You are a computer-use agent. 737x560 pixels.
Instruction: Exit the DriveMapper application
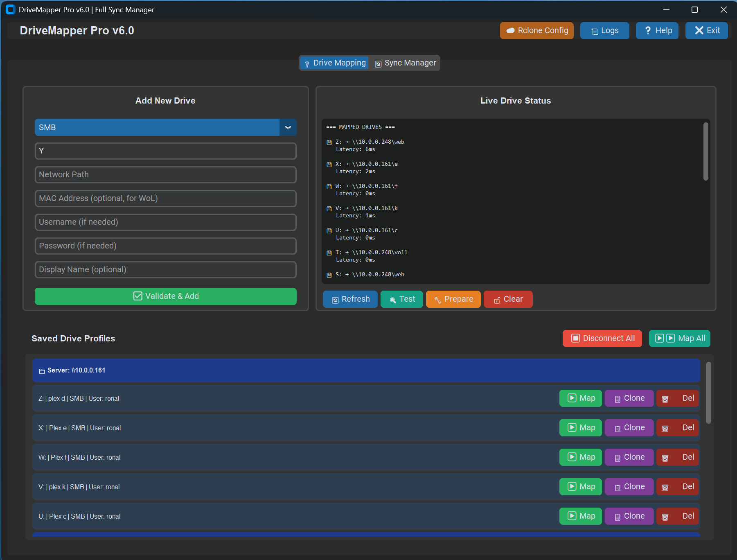(x=706, y=31)
